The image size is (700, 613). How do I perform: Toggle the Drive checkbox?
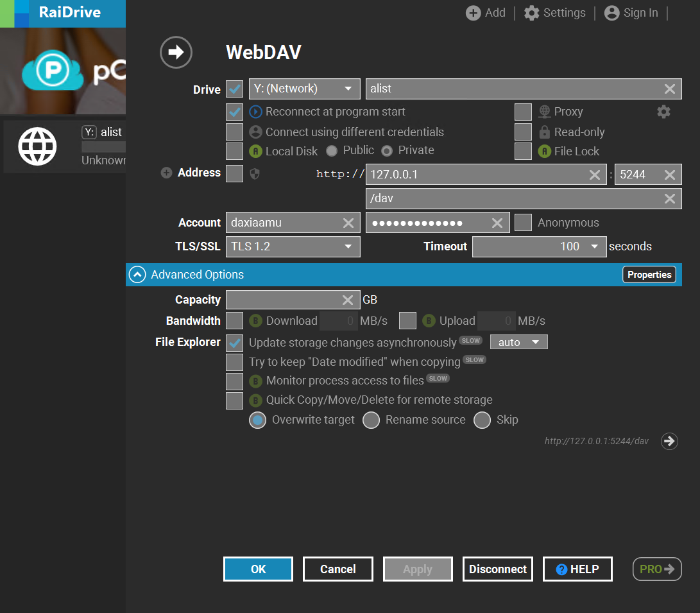(x=234, y=89)
